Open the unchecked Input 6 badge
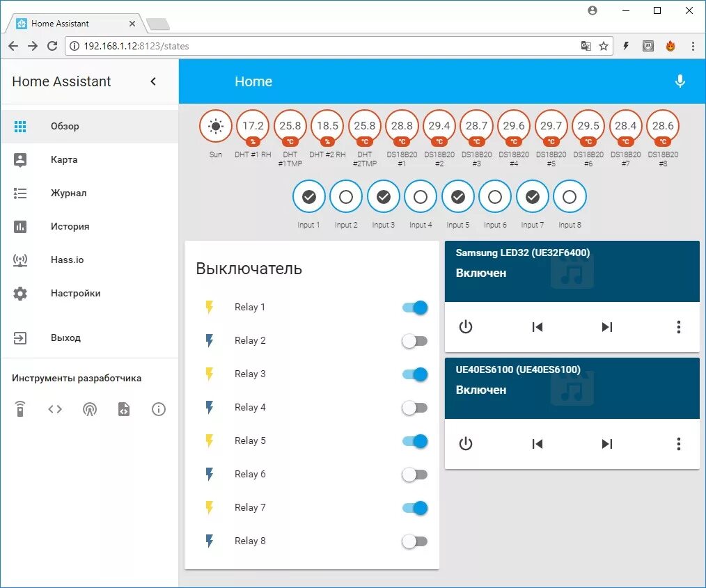 (495, 197)
